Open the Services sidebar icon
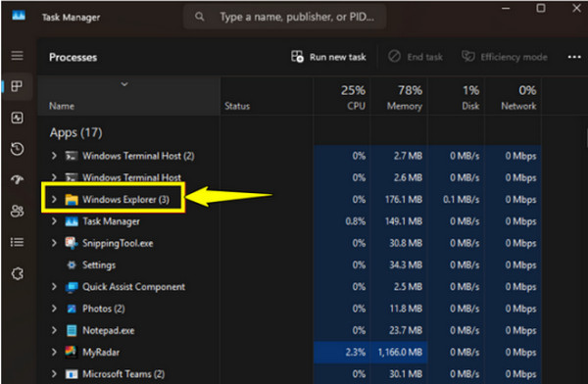 click(x=18, y=273)
